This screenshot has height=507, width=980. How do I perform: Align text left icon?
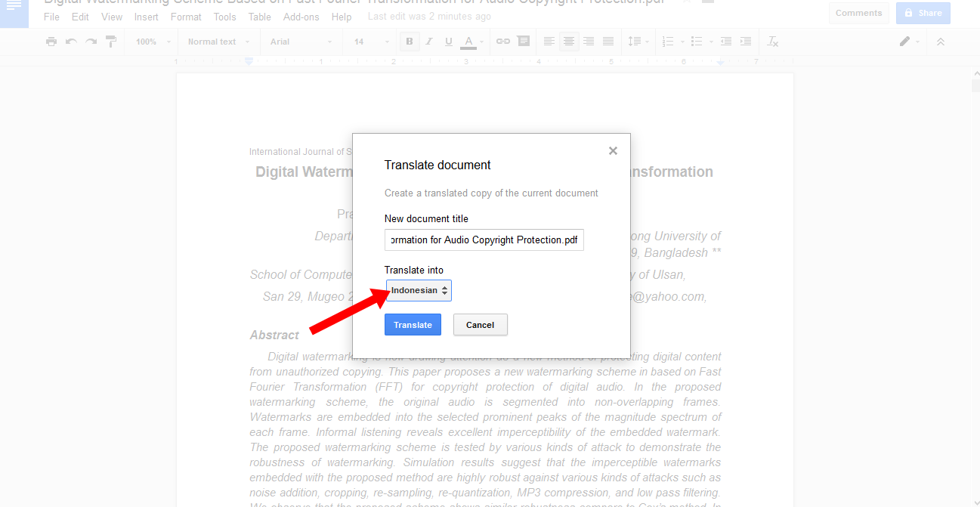point(549,42)
